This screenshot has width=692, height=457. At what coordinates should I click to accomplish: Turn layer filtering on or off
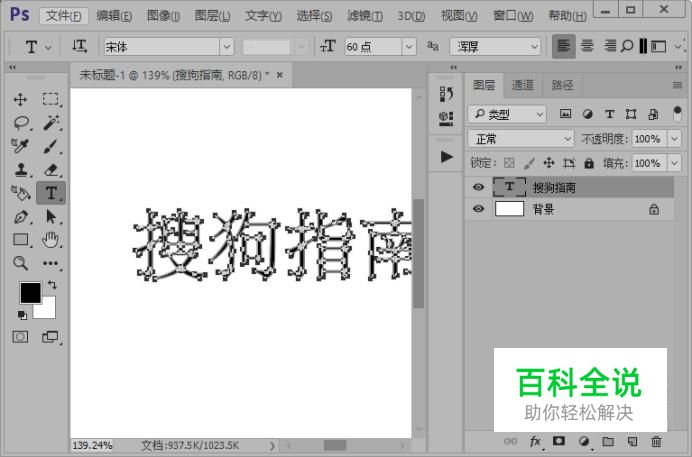tap(677, 113)
